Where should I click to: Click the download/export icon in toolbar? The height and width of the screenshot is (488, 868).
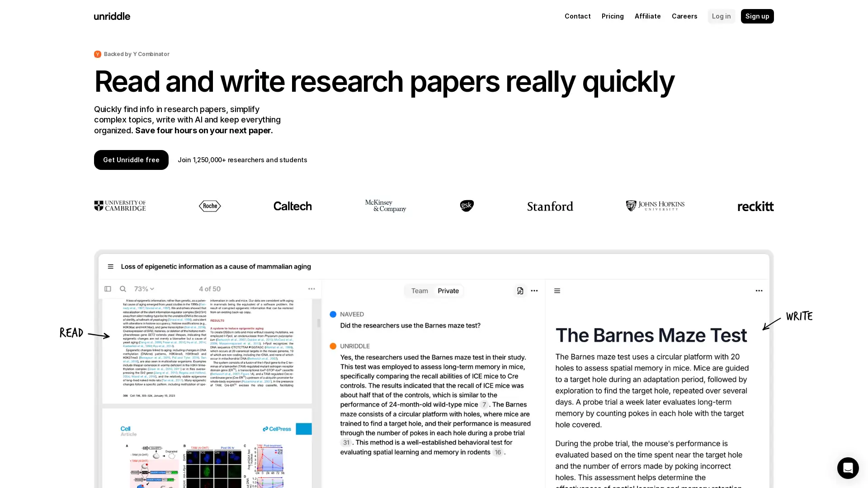coord(519,290)
